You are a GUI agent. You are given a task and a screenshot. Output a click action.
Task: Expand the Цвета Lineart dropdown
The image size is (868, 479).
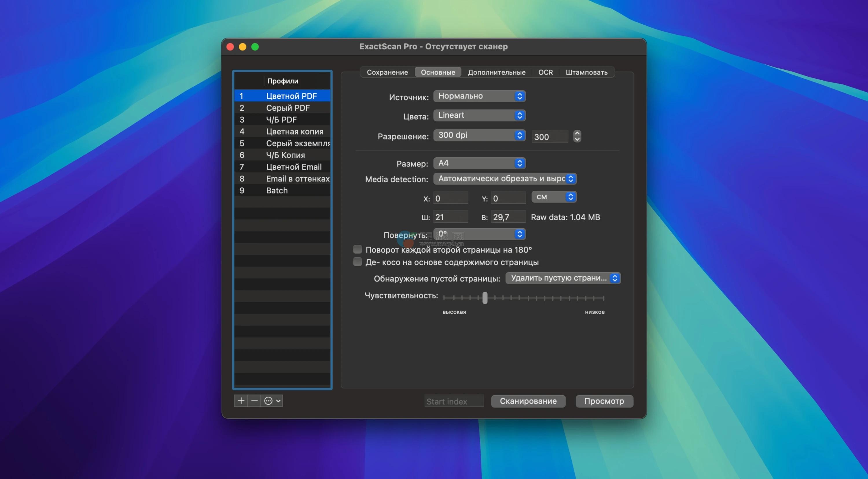[x=479, y=115]
